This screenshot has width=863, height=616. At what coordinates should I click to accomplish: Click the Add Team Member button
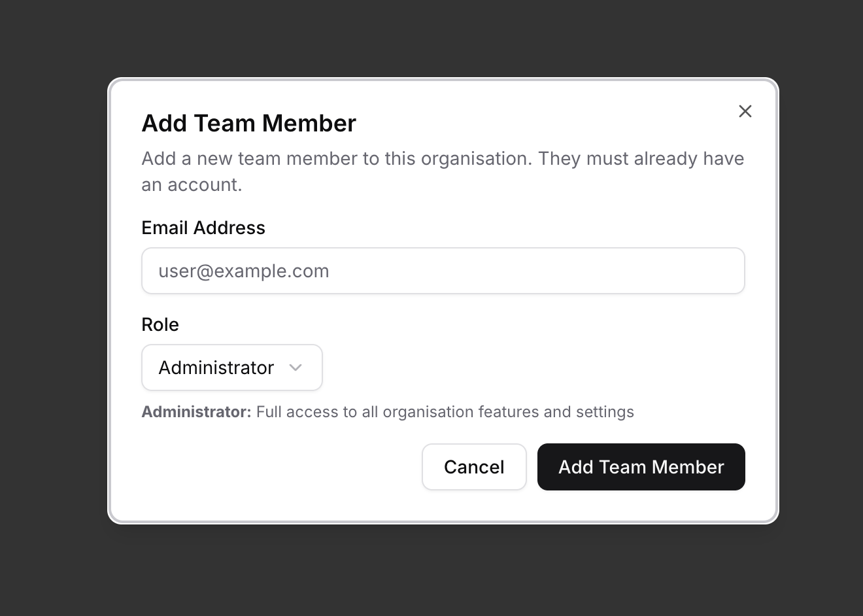[x=641, y=467]
